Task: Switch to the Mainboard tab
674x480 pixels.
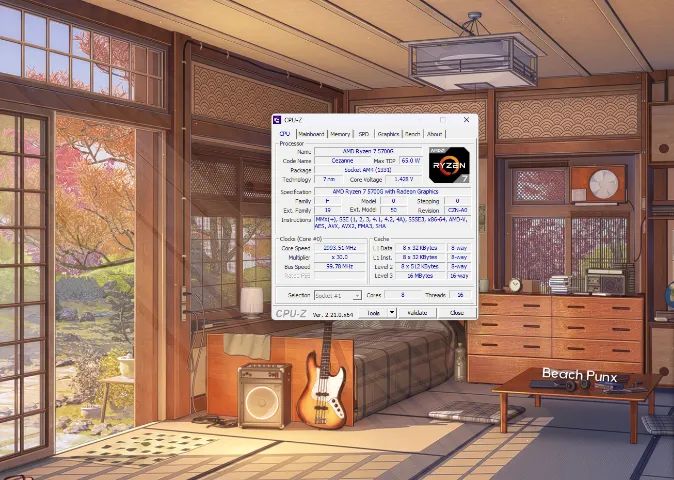Action: (x=311, y=134)
